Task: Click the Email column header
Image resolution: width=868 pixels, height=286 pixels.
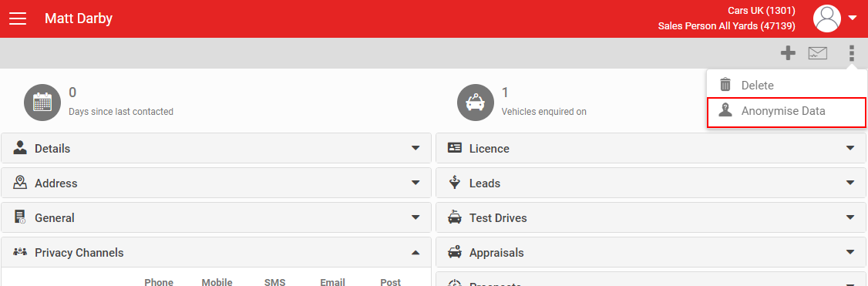Action: (333, 282)
